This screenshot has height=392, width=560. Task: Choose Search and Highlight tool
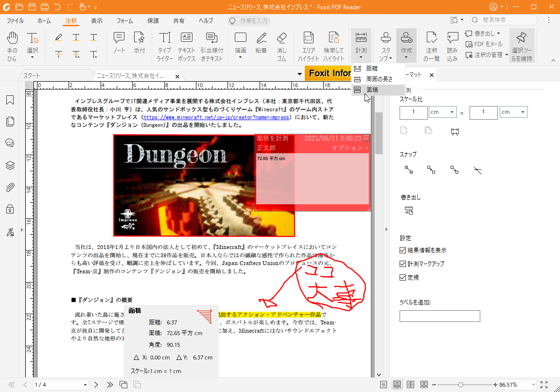click(x=334, y=46)
